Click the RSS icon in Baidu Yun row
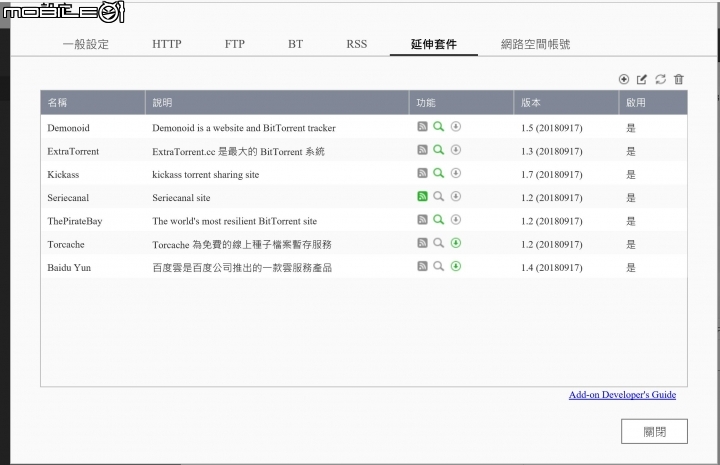The image size is (720, 465). pos(422,266)
